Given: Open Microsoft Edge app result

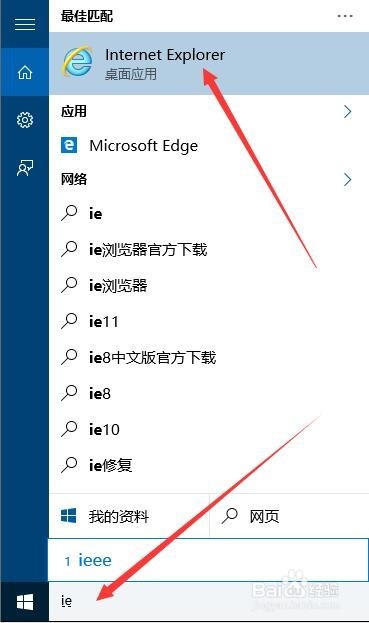Looking at the screenshot, I should [x=209, y=145].
